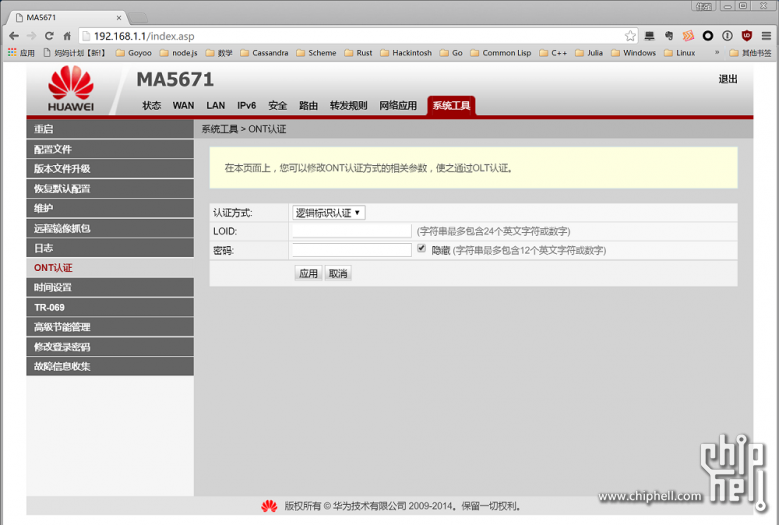The height and width of the screenshot is (525, 779).
Task: Click the browser back arrow
Action: pyautogui.click(x=14, y=36)
